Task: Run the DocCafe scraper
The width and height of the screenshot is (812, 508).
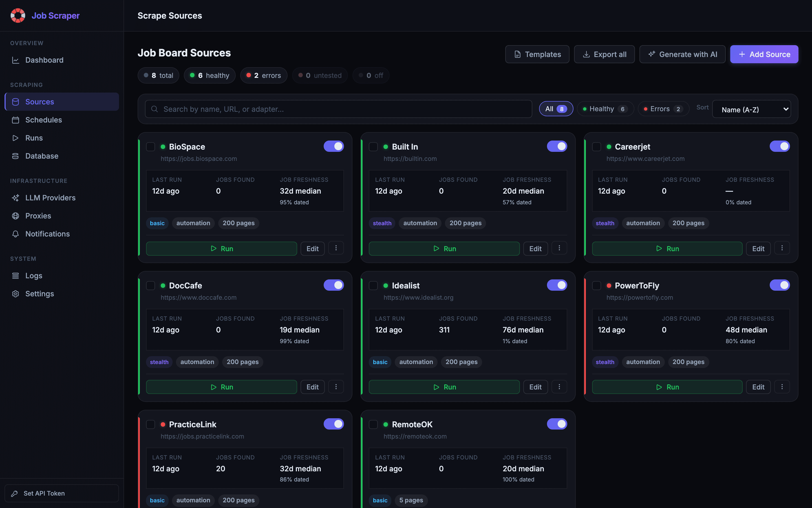Action: [x=221, y=387]
